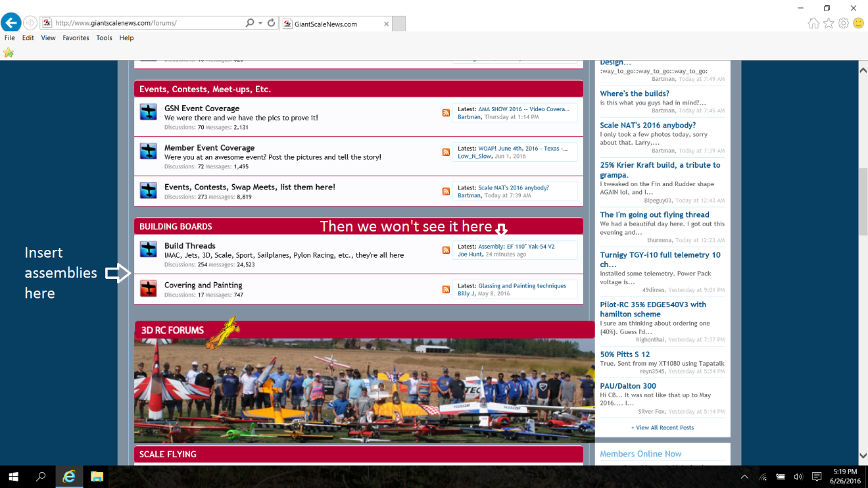The image size is (868, 488).
Task: Open latest post WOAP! June 4th, 2016
Action: click(523, 149)
